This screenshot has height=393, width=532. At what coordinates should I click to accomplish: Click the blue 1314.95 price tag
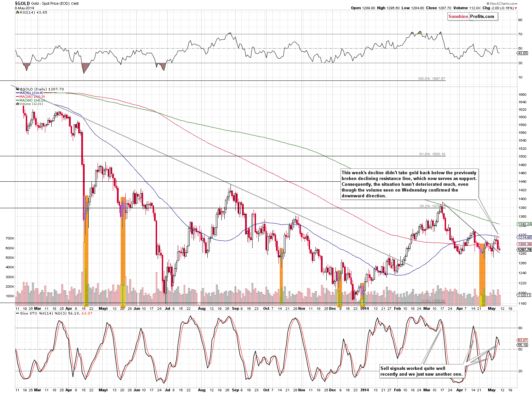(524, 237)
